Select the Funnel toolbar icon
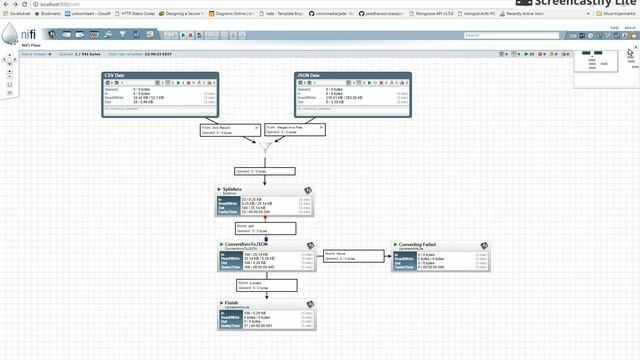640x360 pixels. [122, 35]
